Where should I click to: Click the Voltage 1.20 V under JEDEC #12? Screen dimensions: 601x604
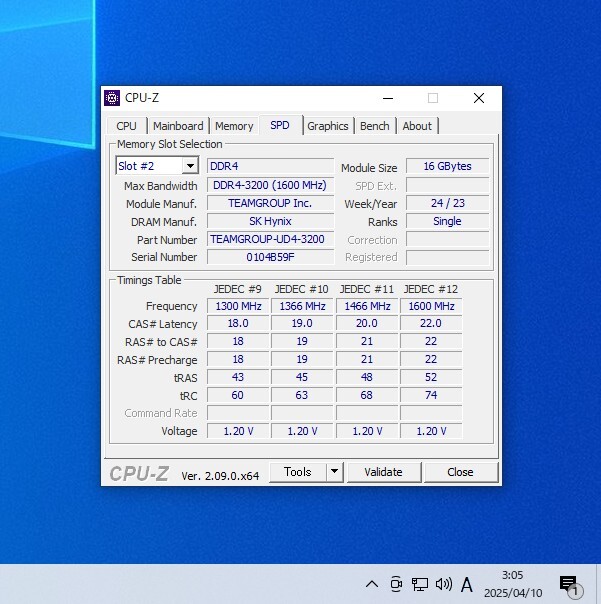pos(431,431)
